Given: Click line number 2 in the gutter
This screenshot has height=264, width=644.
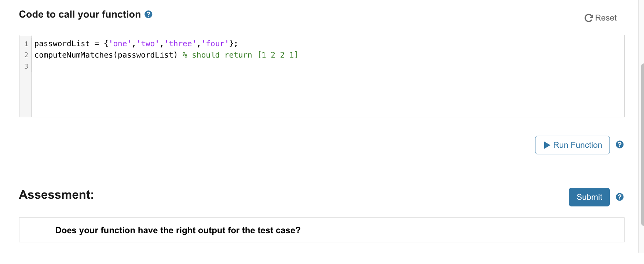Looking at the screenshot, I should coord(26,55).
